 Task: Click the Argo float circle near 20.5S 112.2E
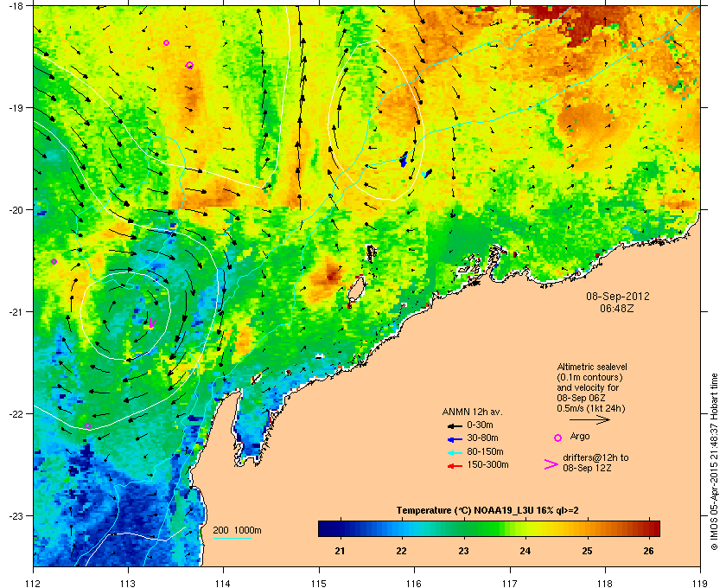[54, 262]
